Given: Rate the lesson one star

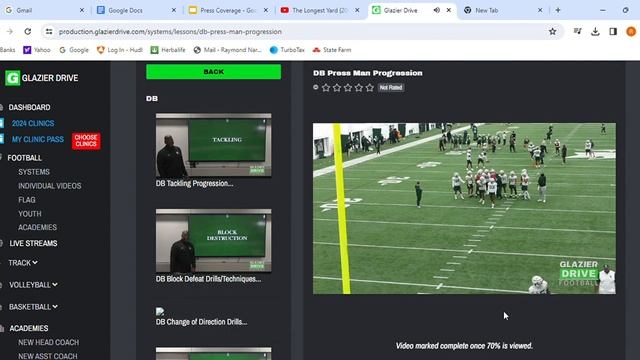Looking at the screenshot, I should (326, 87).
